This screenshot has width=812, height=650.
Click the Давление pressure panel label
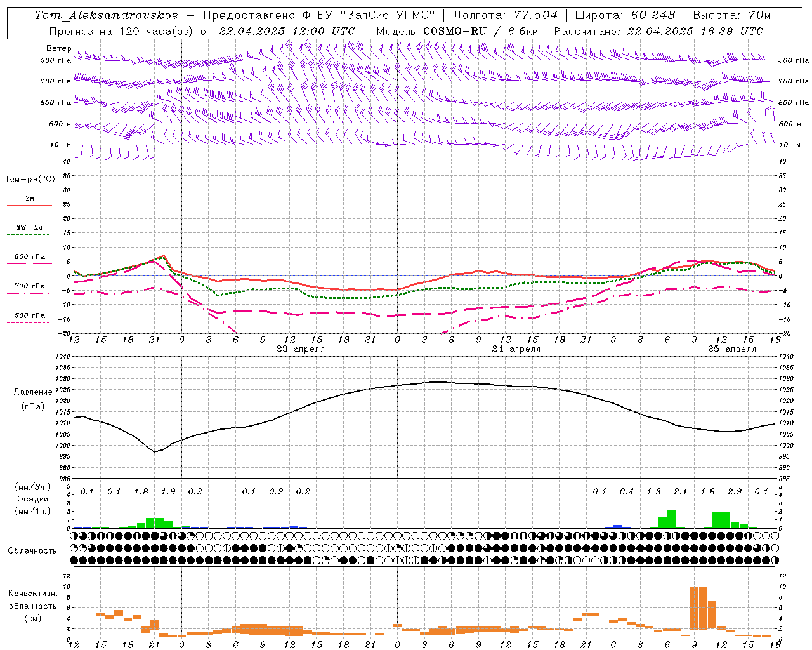[33, 392]
